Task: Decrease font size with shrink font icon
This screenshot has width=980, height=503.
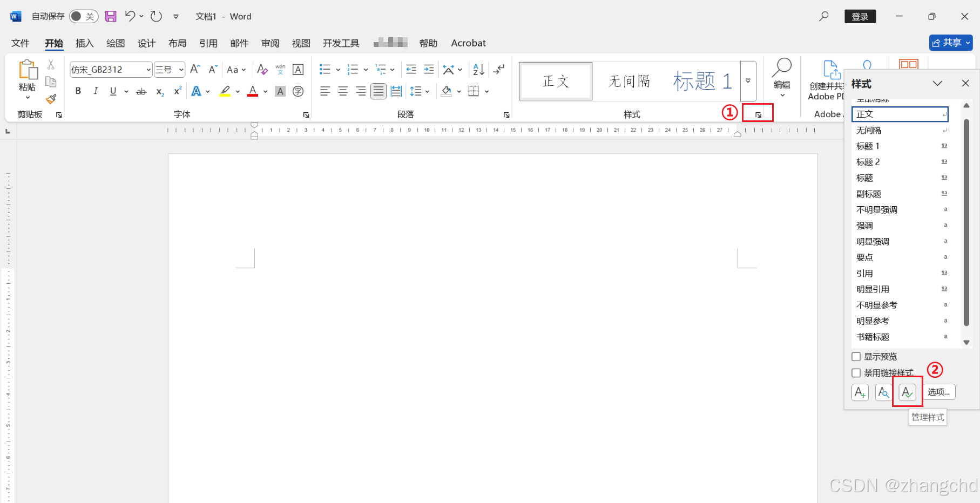Action: pos(213,69)
